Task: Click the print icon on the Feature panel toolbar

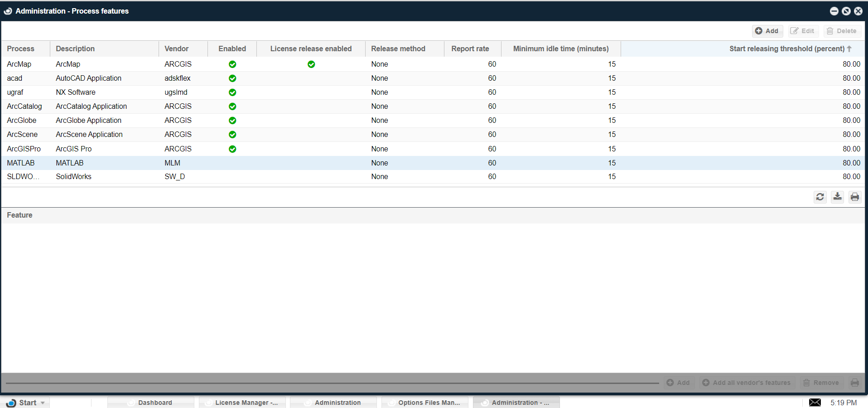Action: [855, 383]
